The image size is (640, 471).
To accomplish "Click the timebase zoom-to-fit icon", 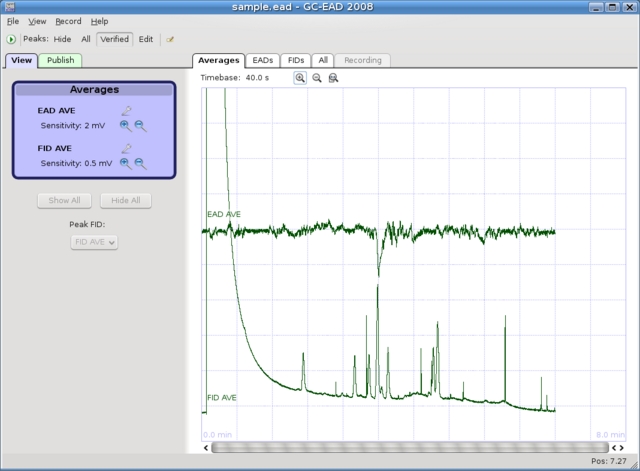I will point(333,77).
